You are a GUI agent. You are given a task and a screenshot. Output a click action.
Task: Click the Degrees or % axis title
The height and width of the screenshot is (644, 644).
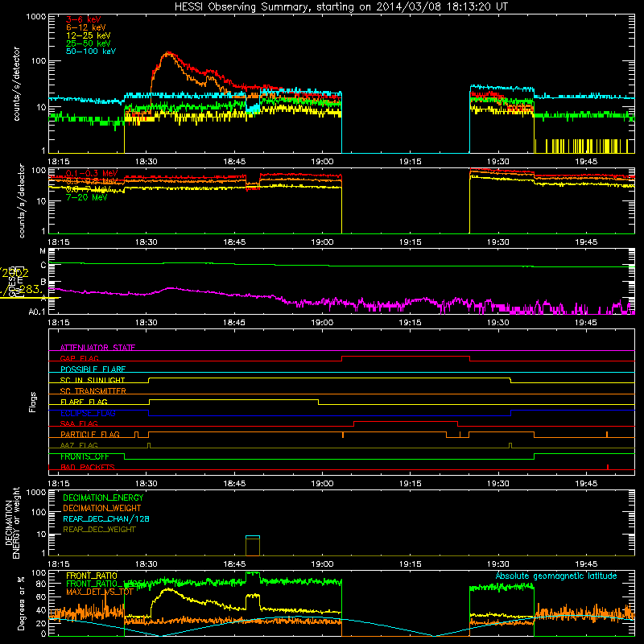(21, 603)
